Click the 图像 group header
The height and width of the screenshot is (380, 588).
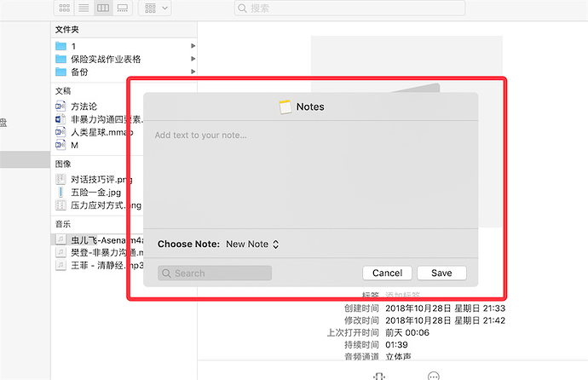[63, 164]
